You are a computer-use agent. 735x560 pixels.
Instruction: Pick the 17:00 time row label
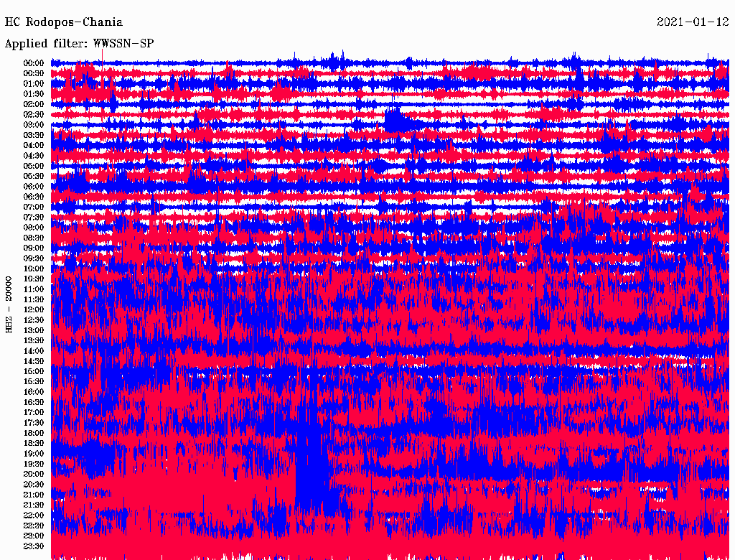click(x=34, y=412)
